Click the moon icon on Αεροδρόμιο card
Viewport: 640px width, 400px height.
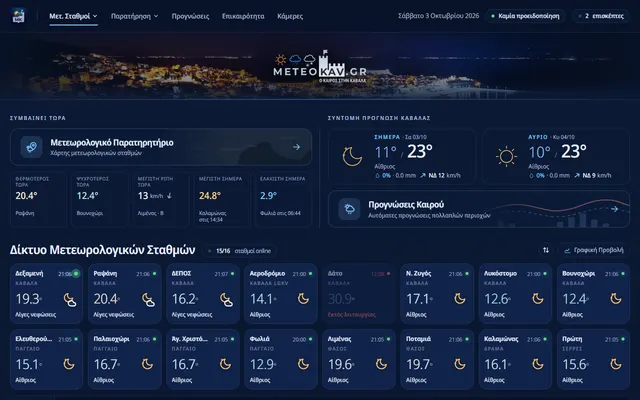point(303,299)
